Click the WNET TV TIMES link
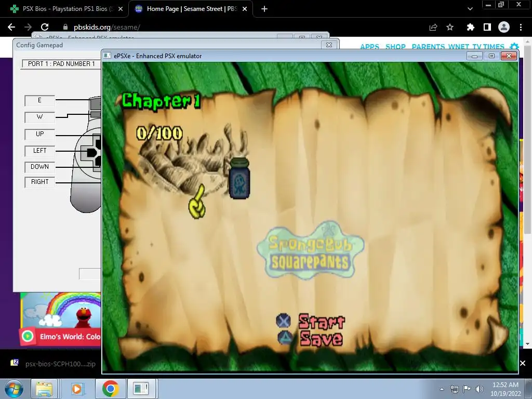This screenshot has width=532, height=399. pyautogui.click(x=476, y=47)
